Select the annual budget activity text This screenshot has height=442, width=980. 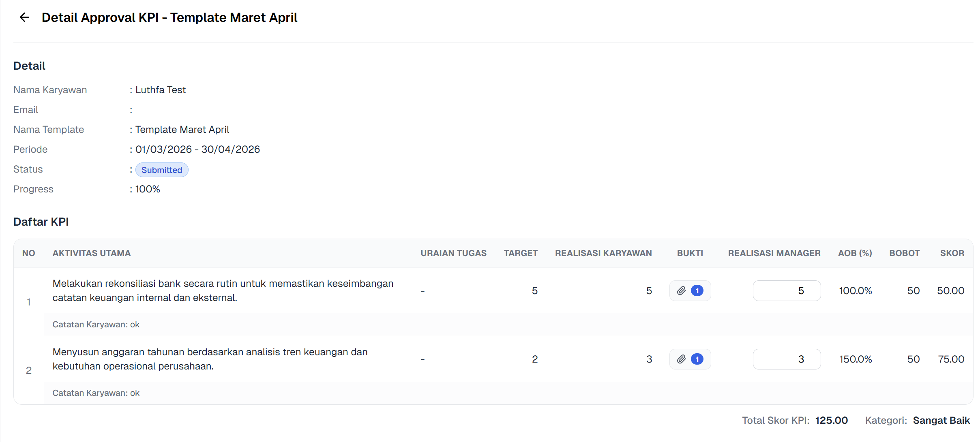pyautogui.click(x=210, y=359)
